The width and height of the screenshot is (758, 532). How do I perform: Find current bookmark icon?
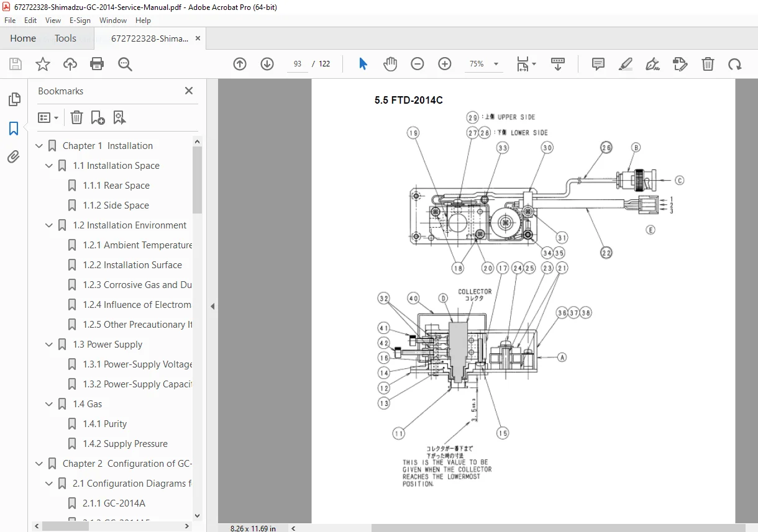[x=119, y=117]
